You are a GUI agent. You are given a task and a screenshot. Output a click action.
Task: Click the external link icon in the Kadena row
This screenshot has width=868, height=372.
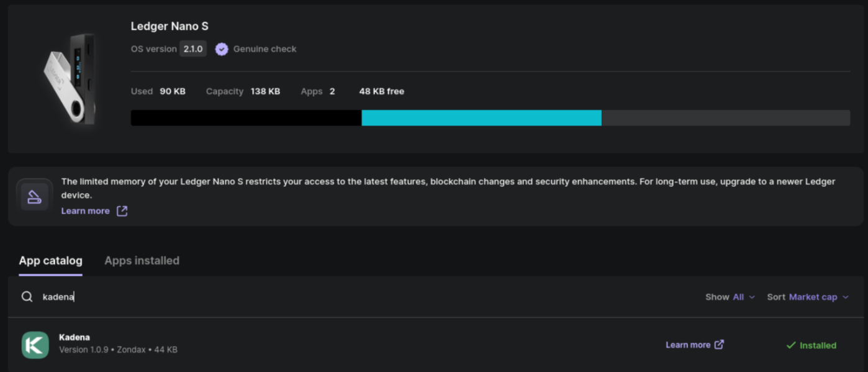click(719, 345)
